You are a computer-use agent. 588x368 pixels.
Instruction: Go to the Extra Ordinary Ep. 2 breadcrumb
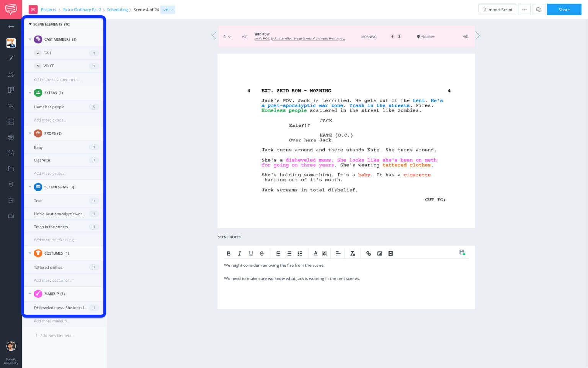(x=82, y=10)
